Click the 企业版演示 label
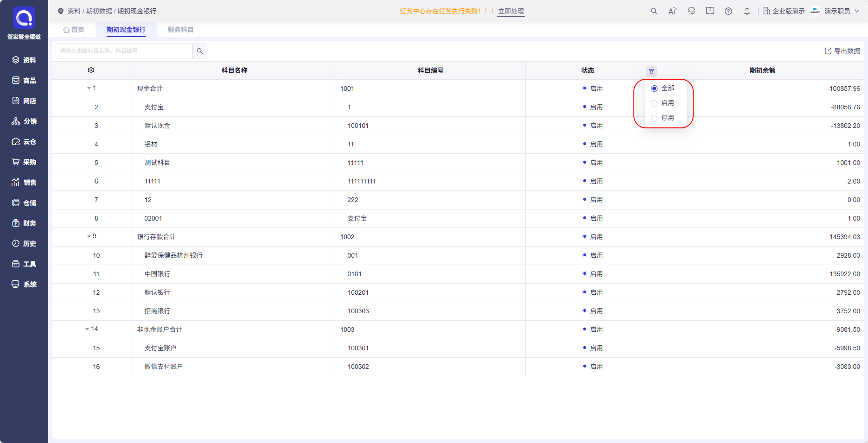Image resolution: width=868 pixels, height=443 pixels. point(789,11)
